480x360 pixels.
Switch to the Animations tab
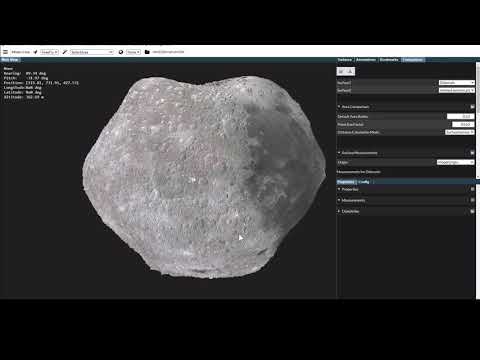click(x=366, y=60)
